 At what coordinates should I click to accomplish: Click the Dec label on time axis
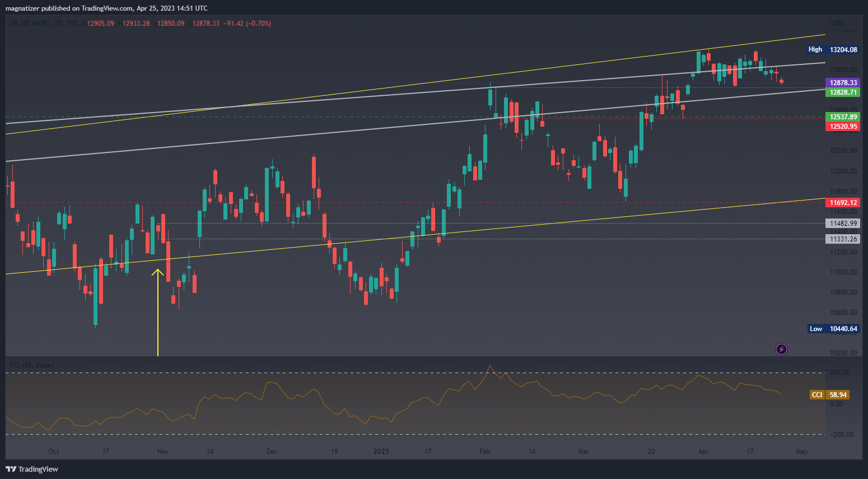pos(272,452)
